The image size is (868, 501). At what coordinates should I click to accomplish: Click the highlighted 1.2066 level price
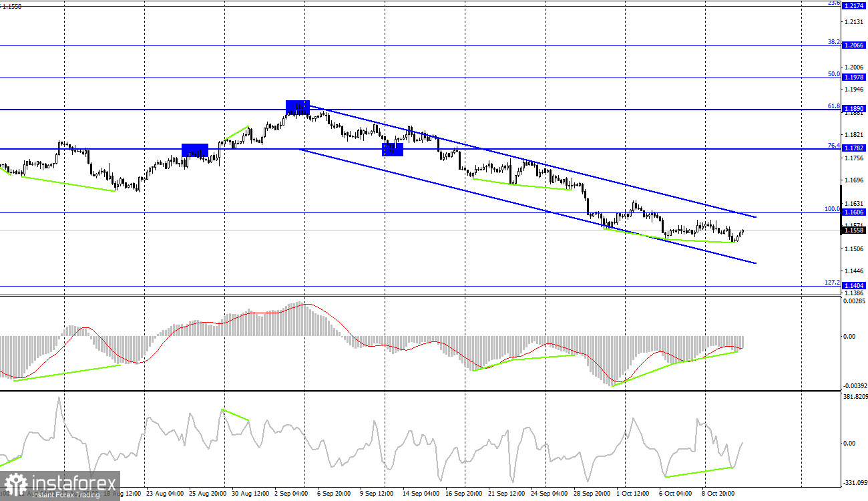[855, 45]
